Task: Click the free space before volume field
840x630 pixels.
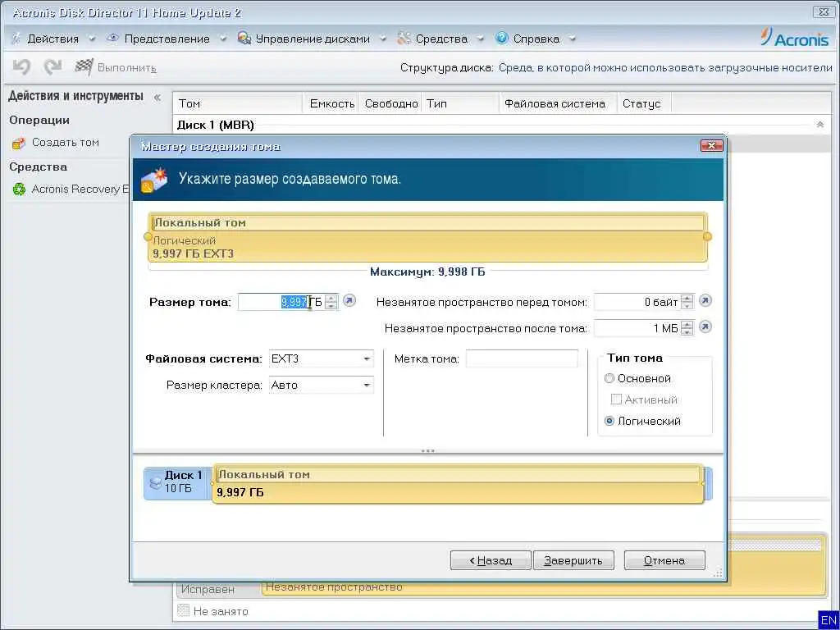Action: (x=637, y=302)
